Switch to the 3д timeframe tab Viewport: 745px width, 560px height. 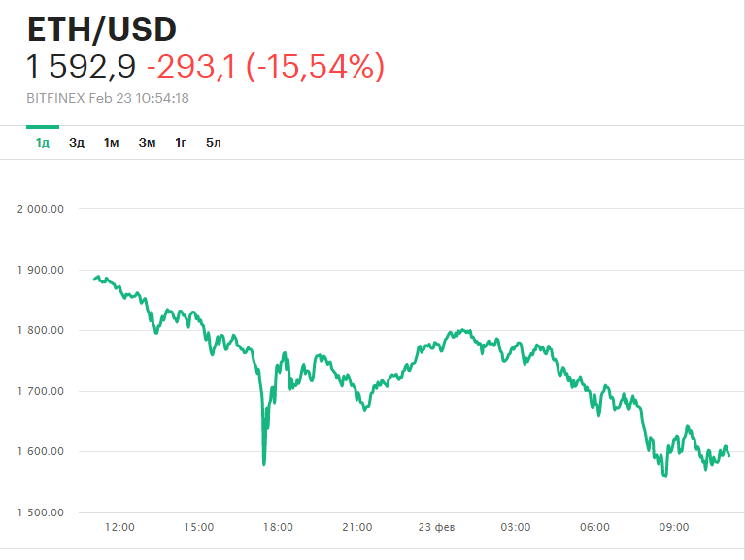pyautogui.click(x=77, y=143)
